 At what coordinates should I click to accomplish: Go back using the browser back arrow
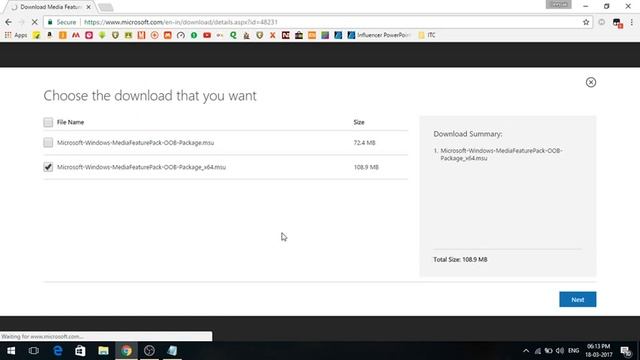pos(9,22)
